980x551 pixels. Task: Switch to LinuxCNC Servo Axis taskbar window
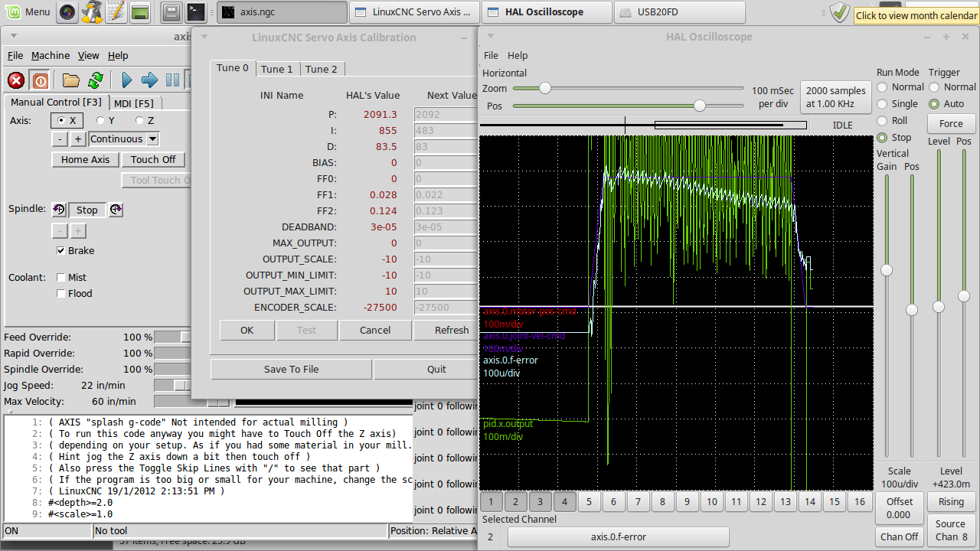coord(415,12)
